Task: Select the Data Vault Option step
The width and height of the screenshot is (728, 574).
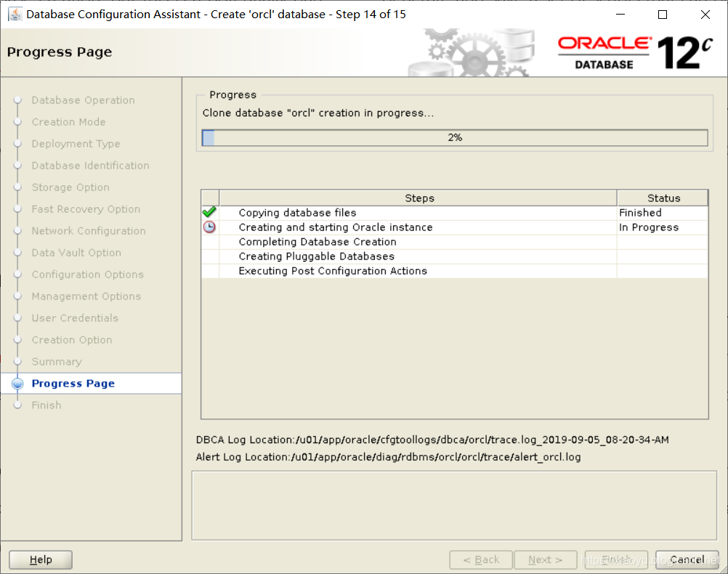Action: 76,253
